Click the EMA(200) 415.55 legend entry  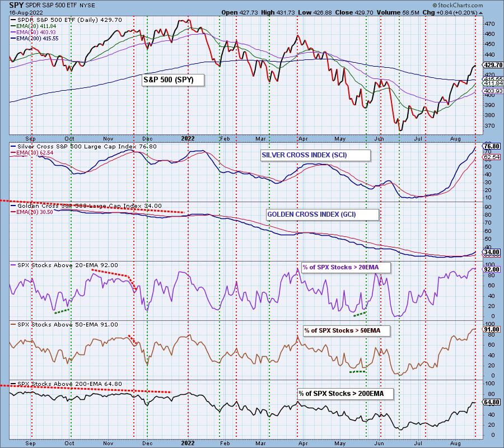click(35, 38)
